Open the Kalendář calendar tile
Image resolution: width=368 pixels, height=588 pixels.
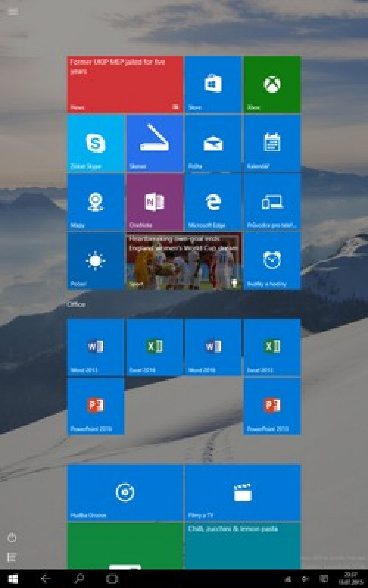(x=272, y=143)
